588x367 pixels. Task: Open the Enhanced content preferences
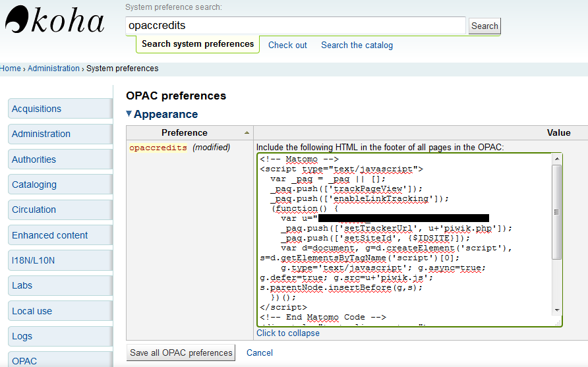click(x=50, y=235)
